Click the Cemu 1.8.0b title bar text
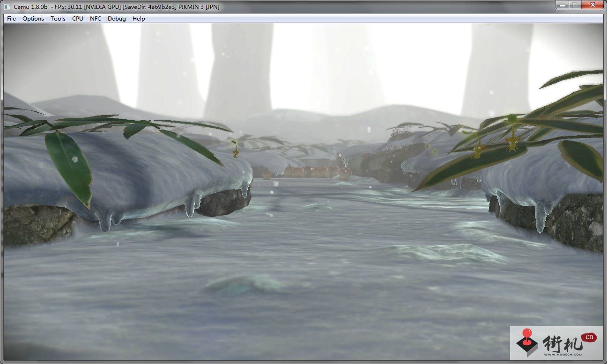 click(116, 7)
